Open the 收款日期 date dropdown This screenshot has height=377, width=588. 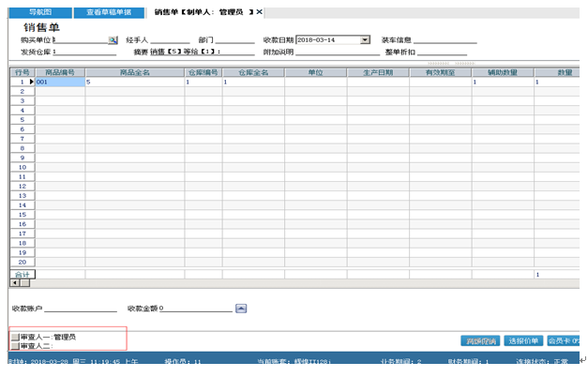(x=364, y=40)
